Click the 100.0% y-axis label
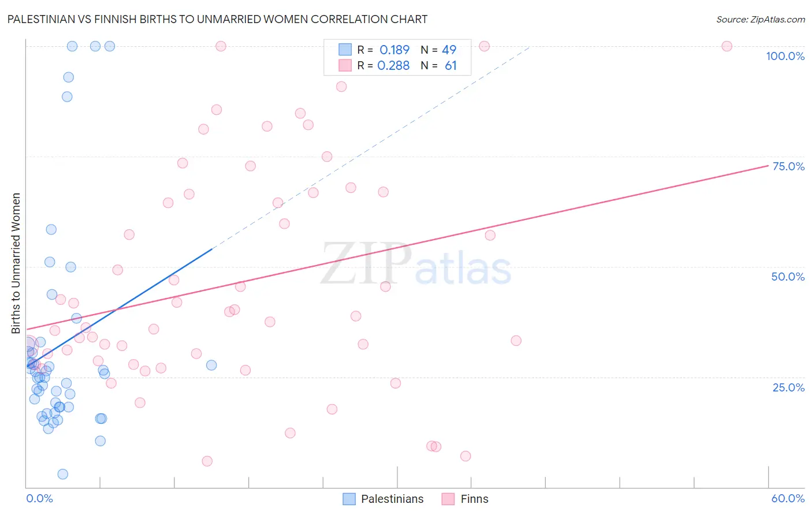Screen dimensions: 812x515 click(785, 56)
